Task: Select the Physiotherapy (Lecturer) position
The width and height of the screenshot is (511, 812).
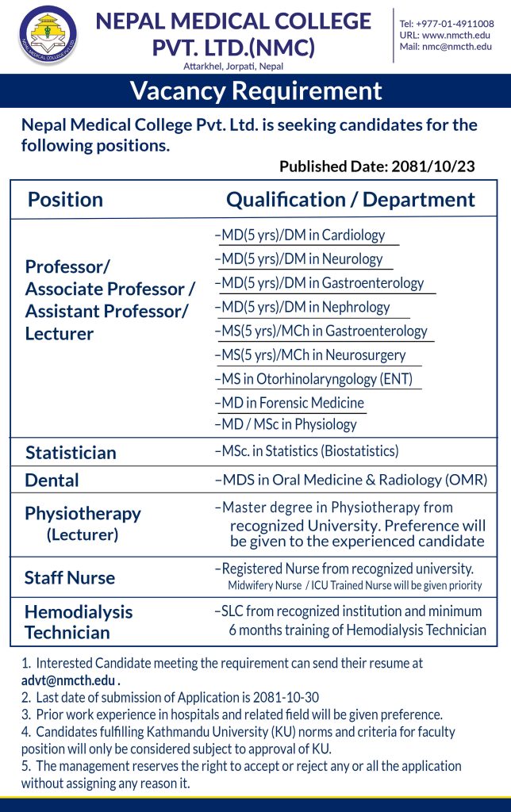Action: point(83,523)
